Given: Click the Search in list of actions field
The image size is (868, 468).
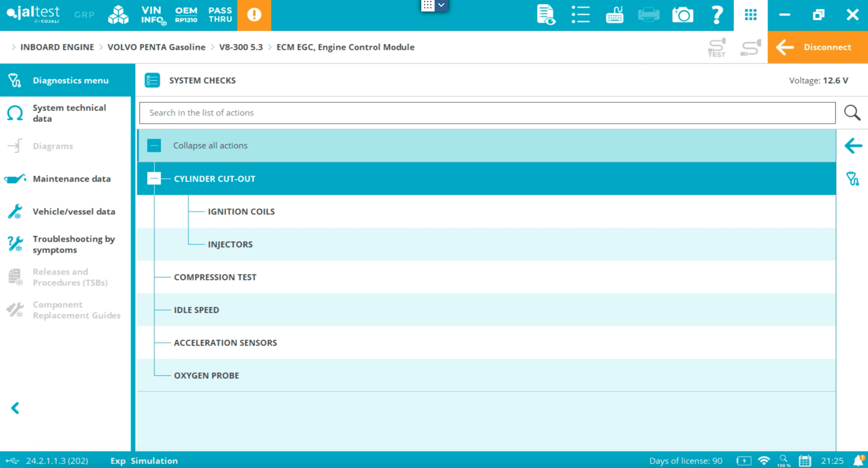Looking at the screenshot, I should 487,113.
